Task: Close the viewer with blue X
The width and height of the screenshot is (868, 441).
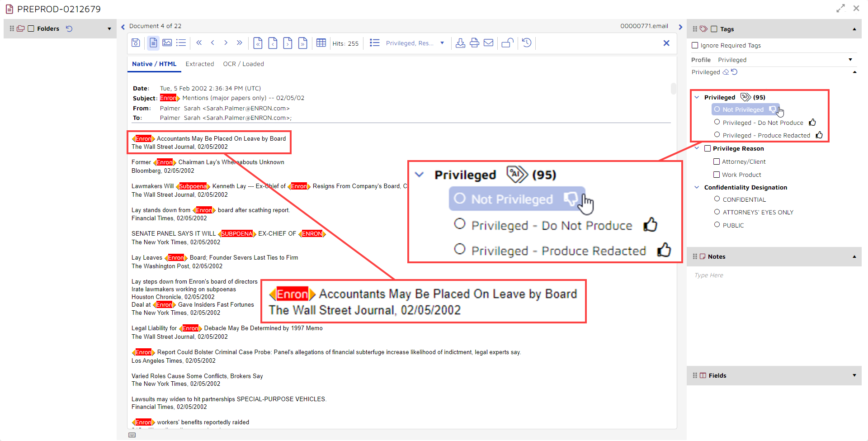Action: [666, 43]
